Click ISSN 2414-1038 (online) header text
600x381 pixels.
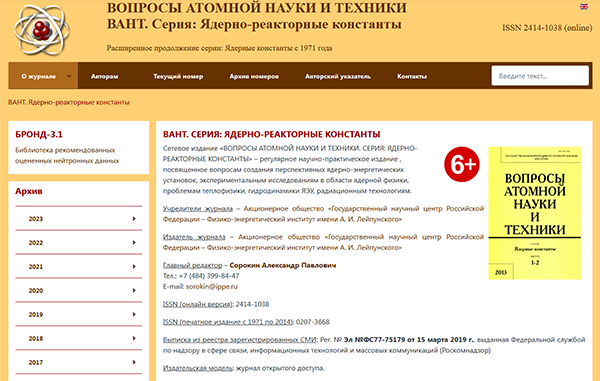tap(547, 28)
